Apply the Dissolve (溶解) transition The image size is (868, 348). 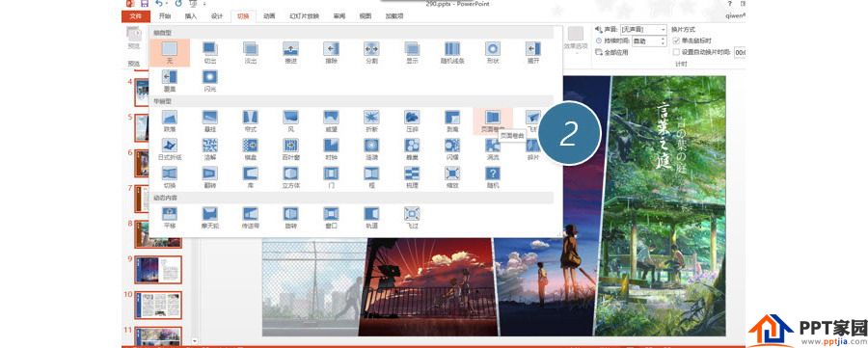click(210, 148)
